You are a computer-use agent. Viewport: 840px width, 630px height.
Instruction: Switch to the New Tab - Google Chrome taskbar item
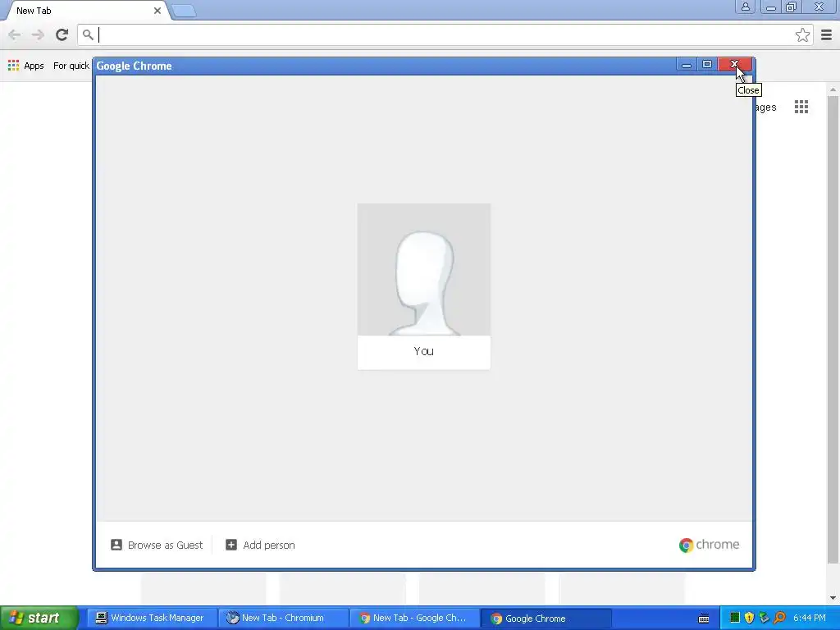[413, 618]
